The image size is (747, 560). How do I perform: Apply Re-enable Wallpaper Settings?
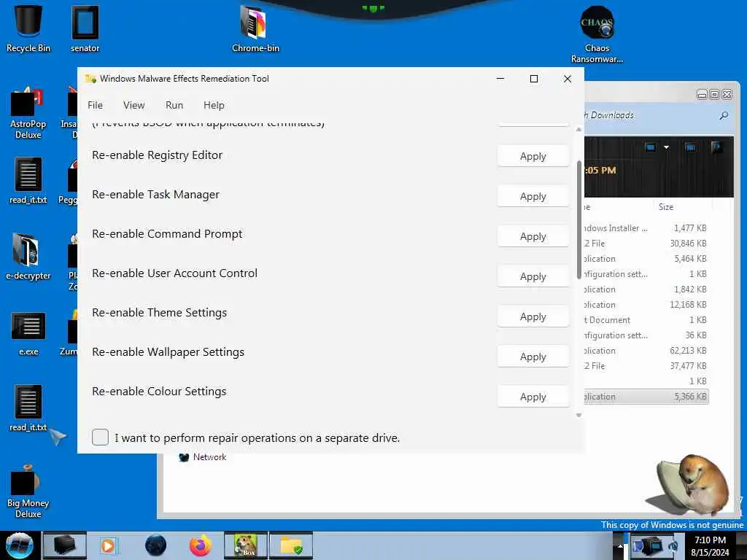[x=533, y=357]
